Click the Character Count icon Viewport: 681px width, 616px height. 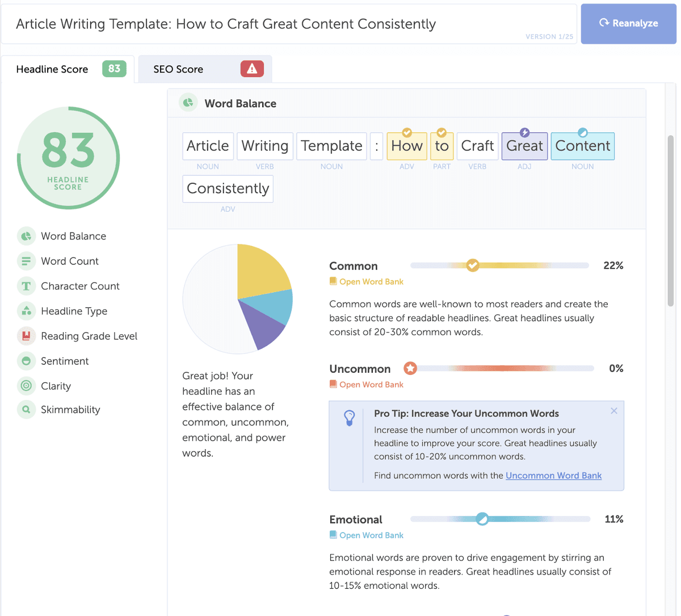pos(27,286)
